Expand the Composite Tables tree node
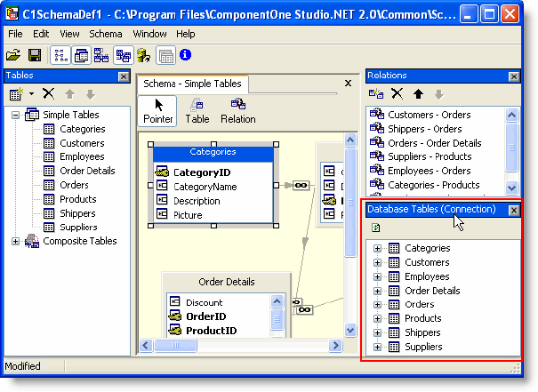Image resolution: width=538 pixels, height=392 pixels. tap(15, 241)
